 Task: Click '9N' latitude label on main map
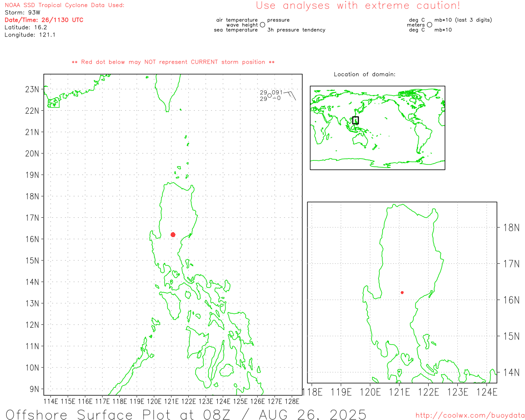pyautogui.click(x=34, y=389)
